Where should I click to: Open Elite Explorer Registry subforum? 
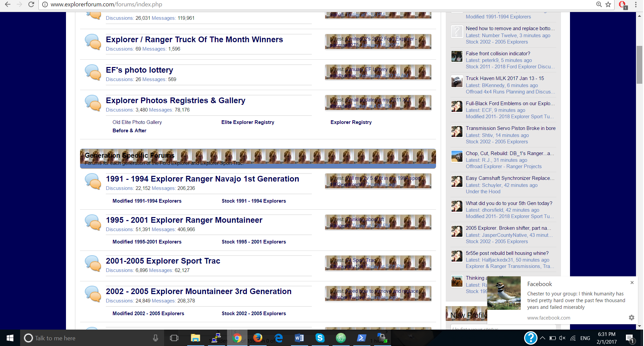pos(247,122)
